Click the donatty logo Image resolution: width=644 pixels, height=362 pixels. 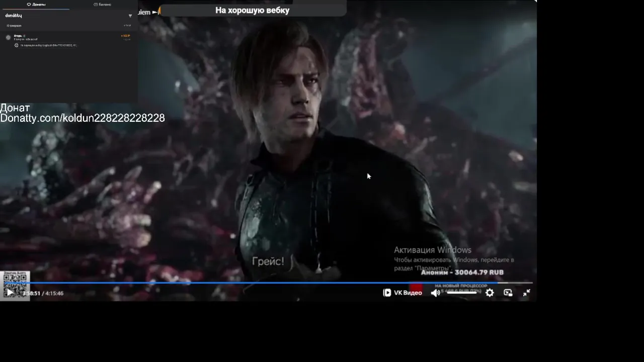[14, 16]
